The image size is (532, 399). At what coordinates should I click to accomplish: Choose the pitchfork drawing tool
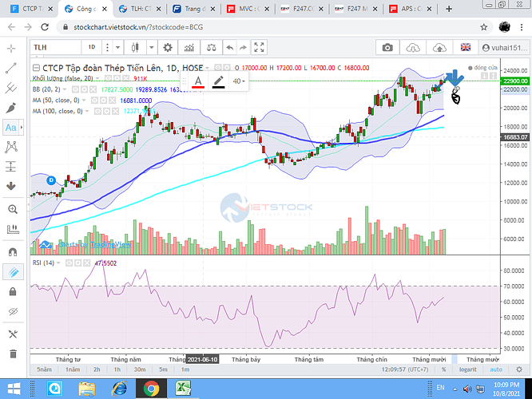click(11, 88)
